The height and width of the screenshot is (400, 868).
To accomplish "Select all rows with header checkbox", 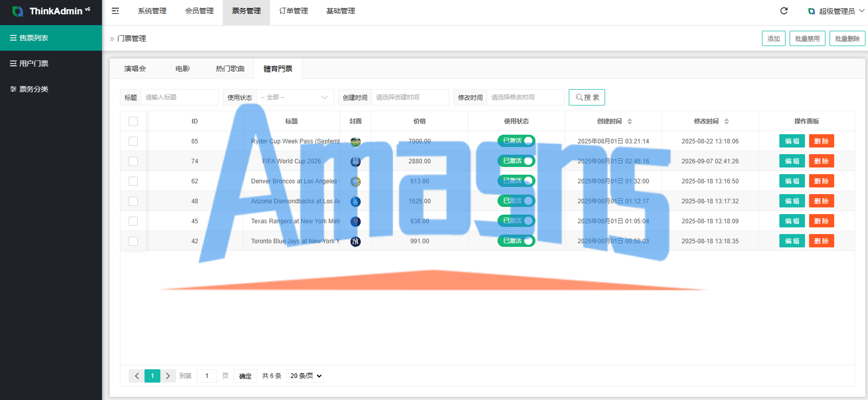I will coord(133,121).
